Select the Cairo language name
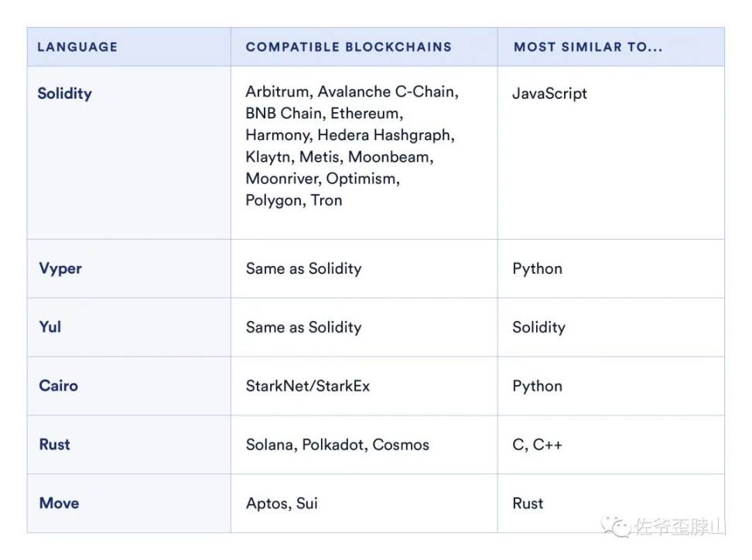 click(x=59, y=386)
